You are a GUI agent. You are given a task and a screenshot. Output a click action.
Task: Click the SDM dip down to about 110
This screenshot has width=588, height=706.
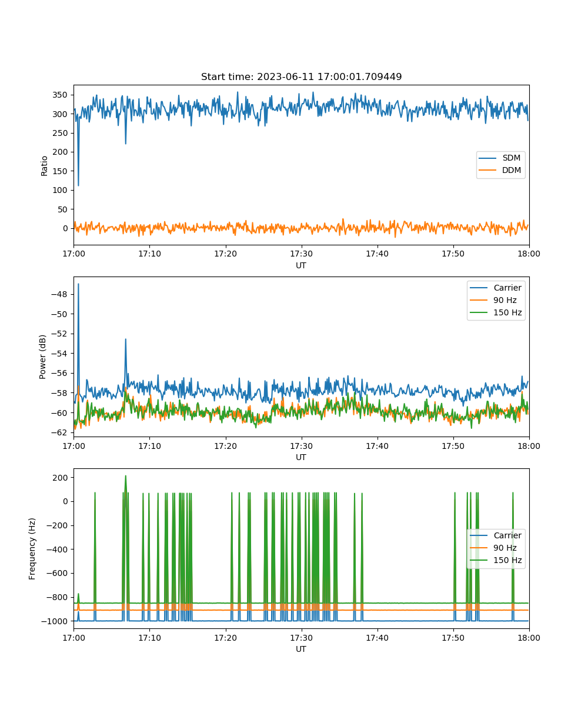[78, 184]
